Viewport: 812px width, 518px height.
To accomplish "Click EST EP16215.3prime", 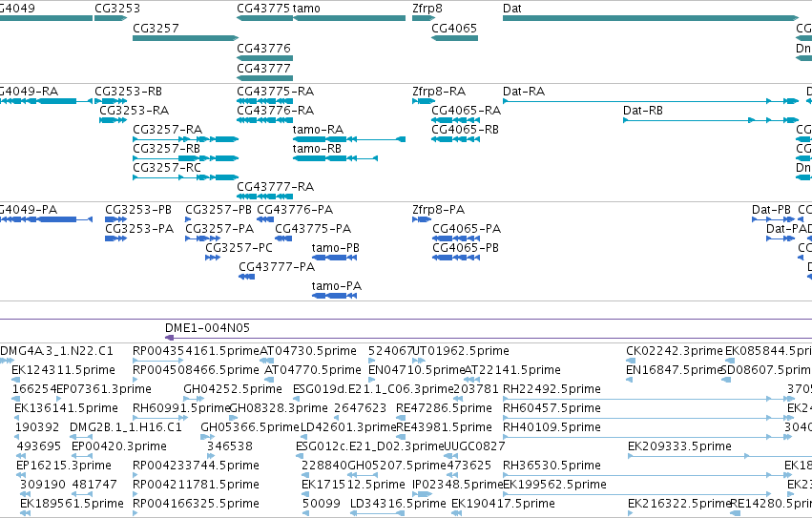I will [x=64, y=466].
